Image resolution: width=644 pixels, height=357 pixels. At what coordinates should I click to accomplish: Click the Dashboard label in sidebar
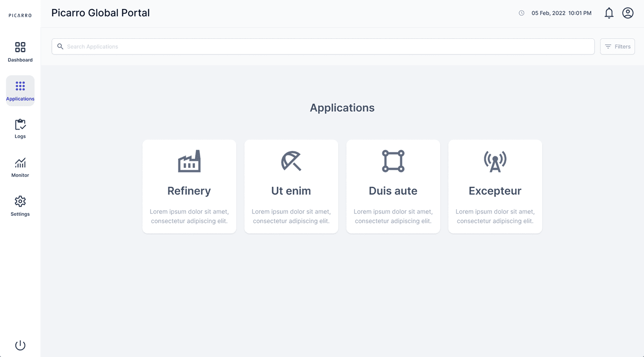tap(20, 60)
